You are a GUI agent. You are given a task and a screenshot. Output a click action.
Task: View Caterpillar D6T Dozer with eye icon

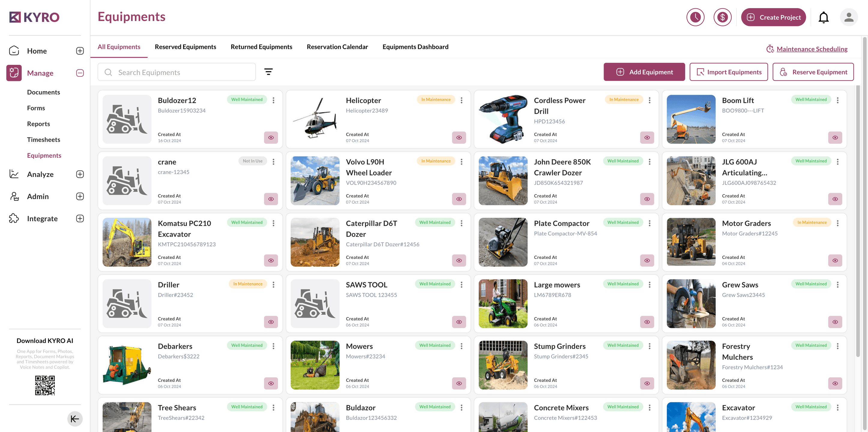coord(459,260)
